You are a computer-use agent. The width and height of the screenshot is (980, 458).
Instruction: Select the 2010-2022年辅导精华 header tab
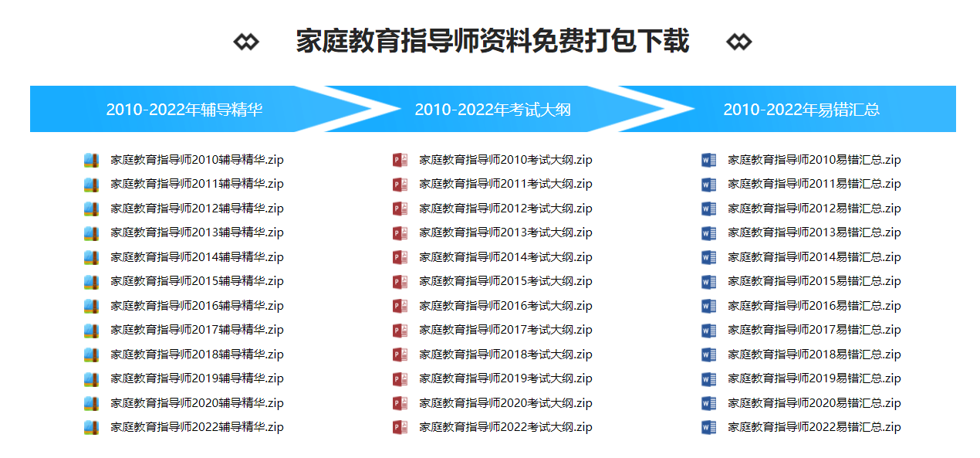click(x=184, y=110)
